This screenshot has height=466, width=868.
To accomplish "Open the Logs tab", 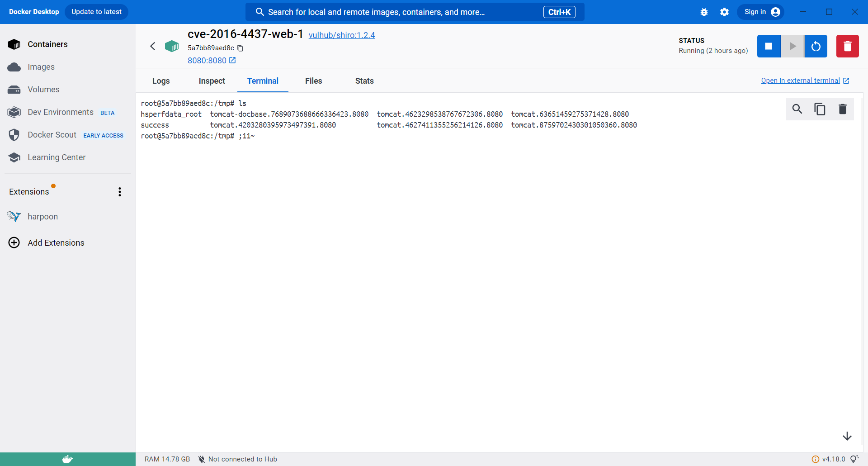I will point(161,81).
